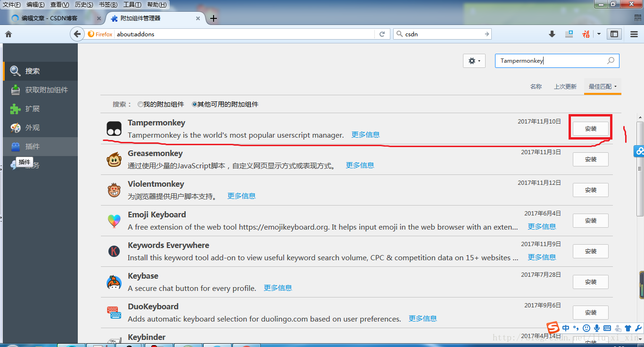Go back with the back arrow

click(x=77, y=34)
